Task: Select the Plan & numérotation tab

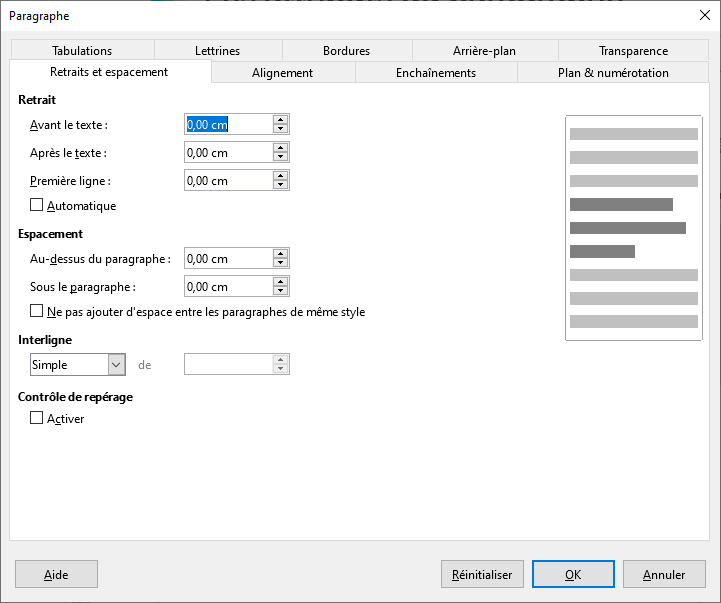Action: pyautogui.click(x=613, y=73)
